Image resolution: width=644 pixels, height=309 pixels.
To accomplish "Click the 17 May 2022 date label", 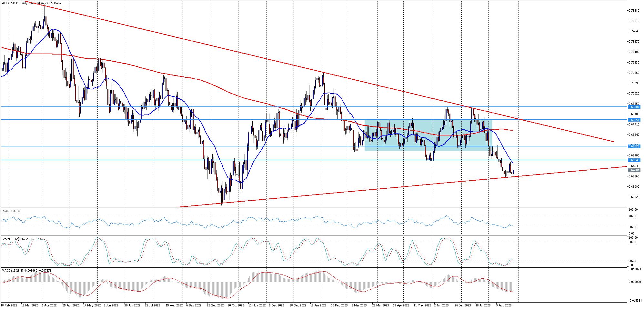I will pos(92,305).
